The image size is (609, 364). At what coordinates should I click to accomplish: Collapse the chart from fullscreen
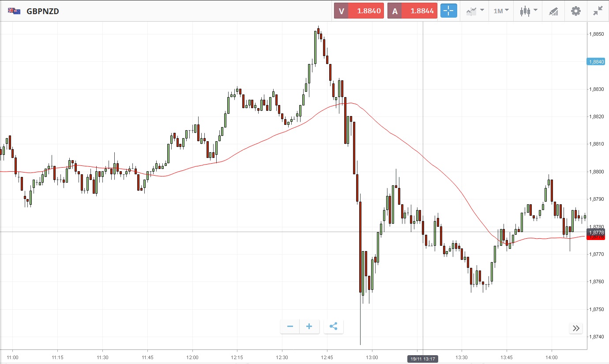tap(598, 11)
